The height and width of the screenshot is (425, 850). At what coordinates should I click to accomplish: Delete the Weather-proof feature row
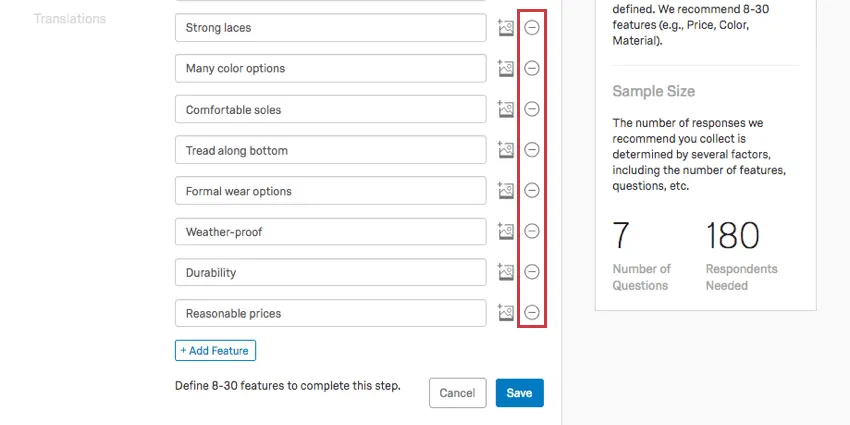pos(532,231)
